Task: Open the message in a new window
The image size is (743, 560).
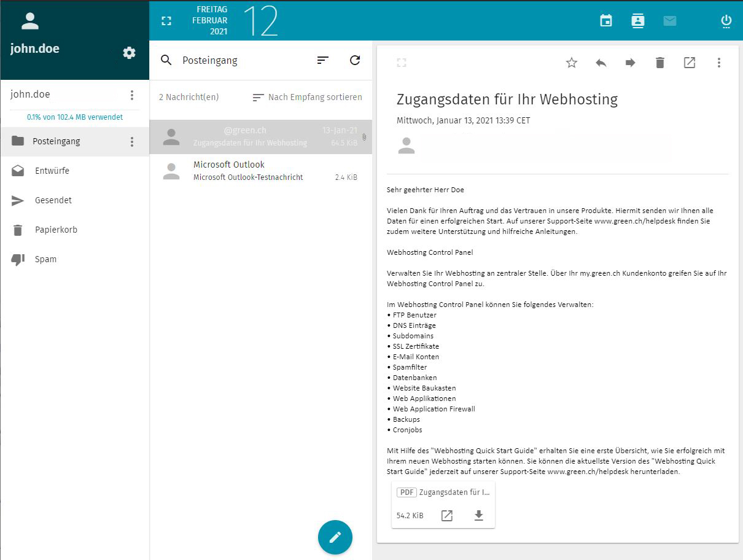Action: 689,62
